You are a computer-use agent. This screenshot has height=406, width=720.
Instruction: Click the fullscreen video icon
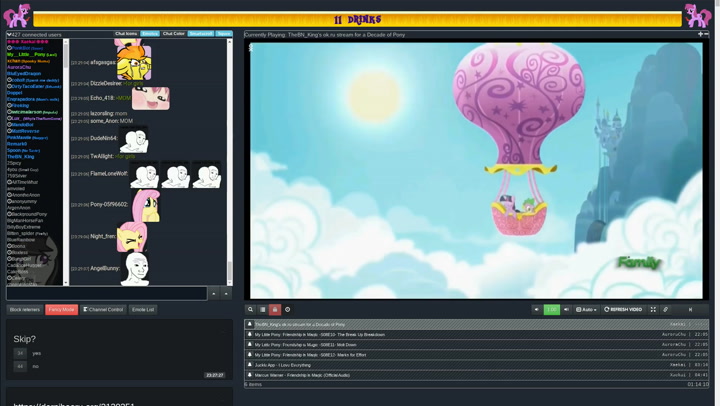[x=653, y=310]
